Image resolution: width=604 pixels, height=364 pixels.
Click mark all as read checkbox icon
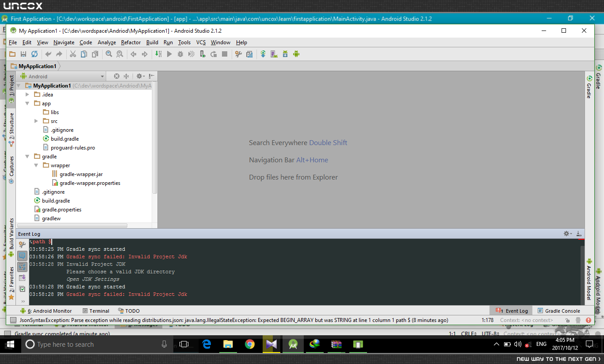pos(22,289)
